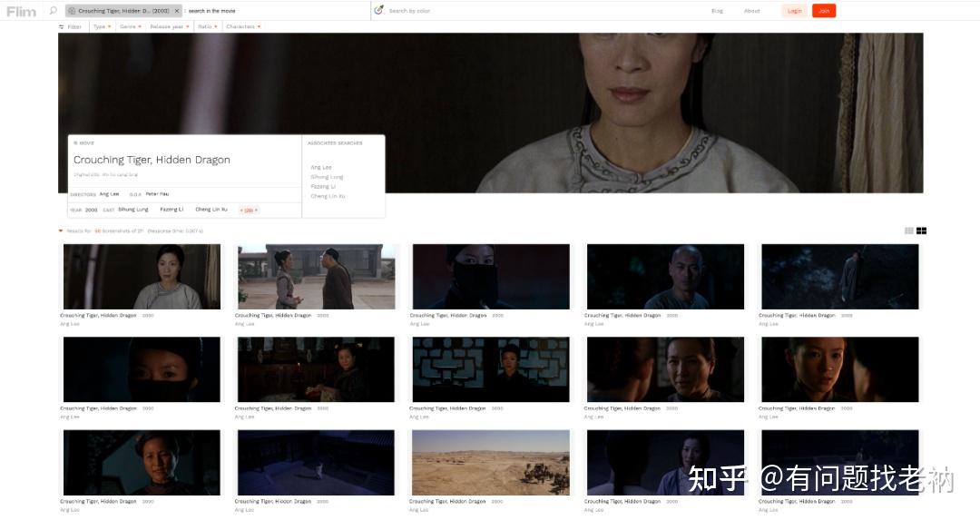This screenshot has width=980, height=520.
Task: Open thumbnail of desert landscape with caravan
Action: click(x=491, y=463)
